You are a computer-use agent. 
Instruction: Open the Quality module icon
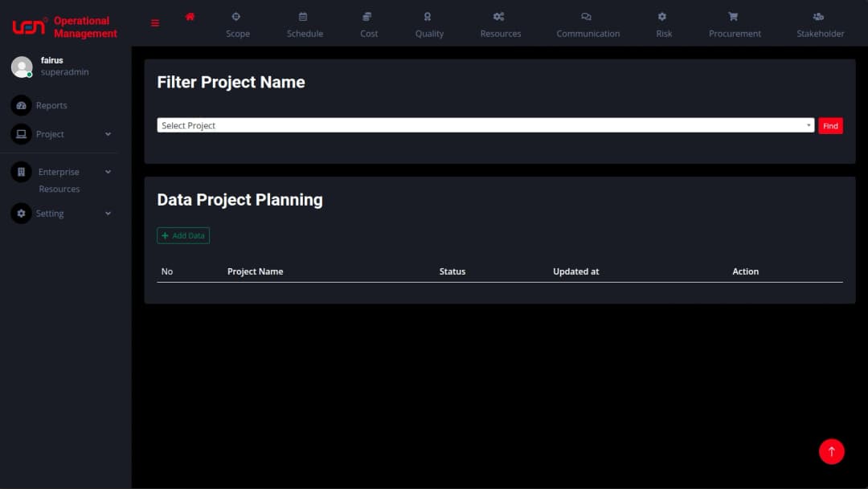[428, 16]
